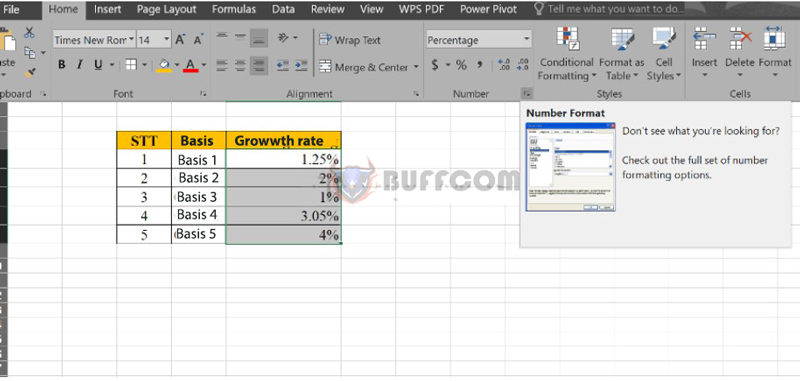Align text right
The image size is (800, 381).
pyautogui.click(x=259, y=65)
